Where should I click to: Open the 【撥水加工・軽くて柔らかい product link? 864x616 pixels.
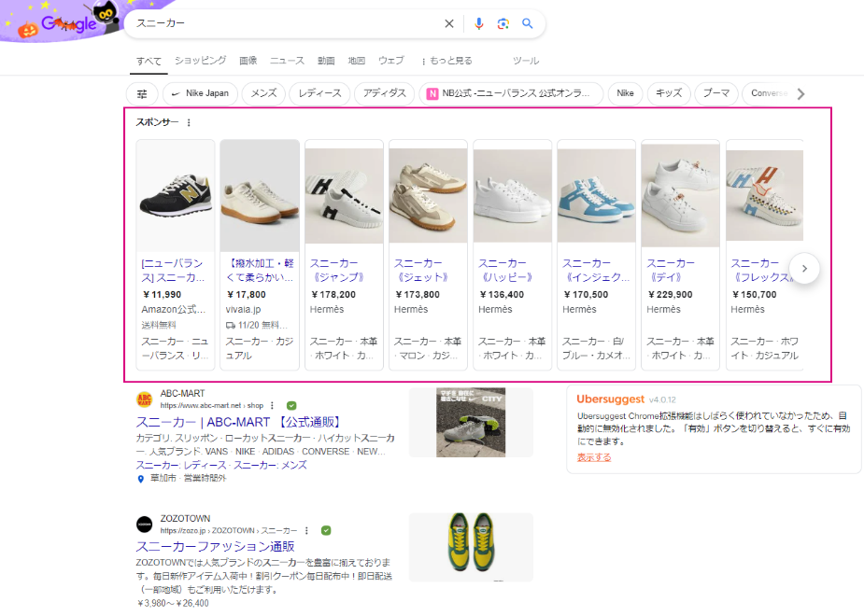point(260,271)
